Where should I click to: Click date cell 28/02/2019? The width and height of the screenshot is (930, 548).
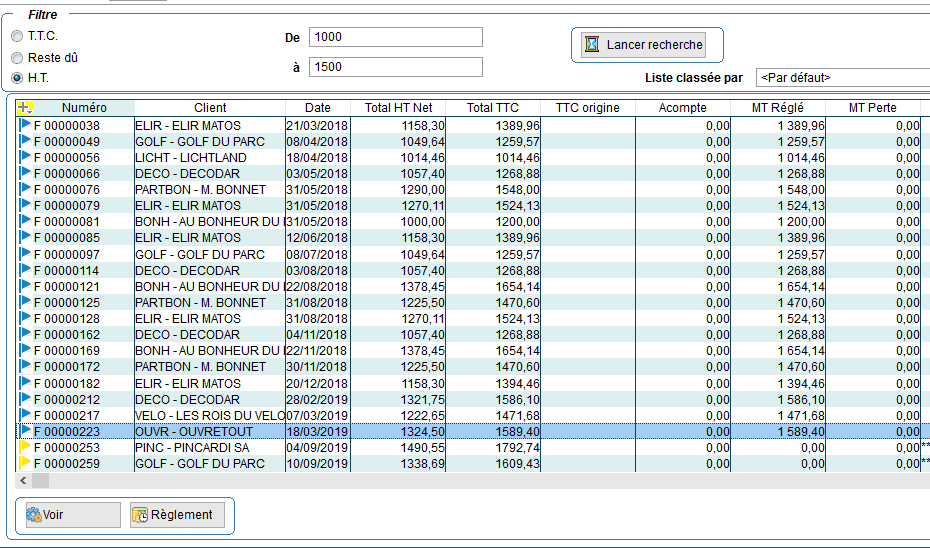click(x=317, y=400)
